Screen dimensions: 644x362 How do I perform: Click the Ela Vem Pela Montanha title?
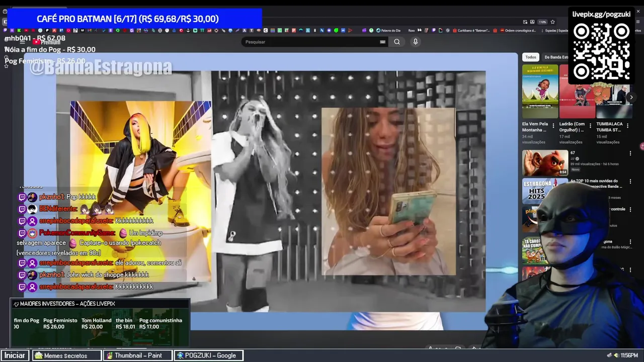click(x=535, y=127)
